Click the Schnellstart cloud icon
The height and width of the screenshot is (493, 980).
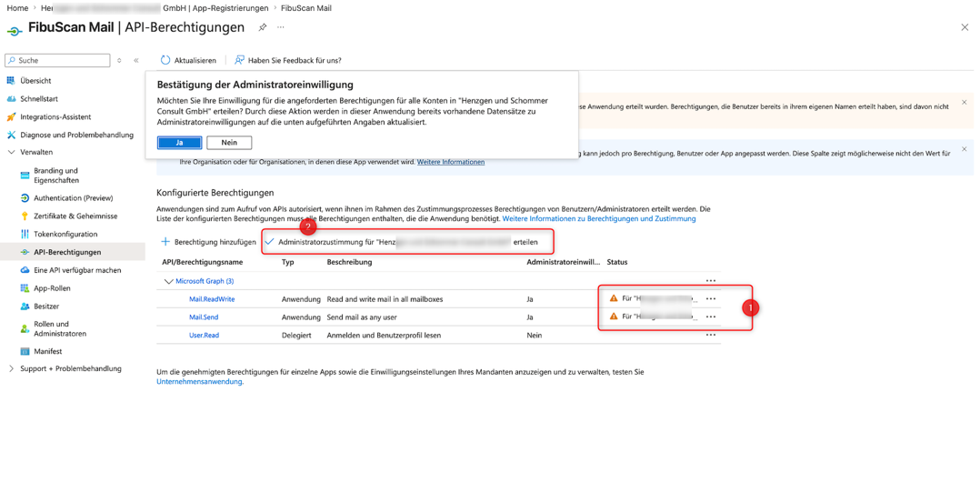click(x=11, y=99)
